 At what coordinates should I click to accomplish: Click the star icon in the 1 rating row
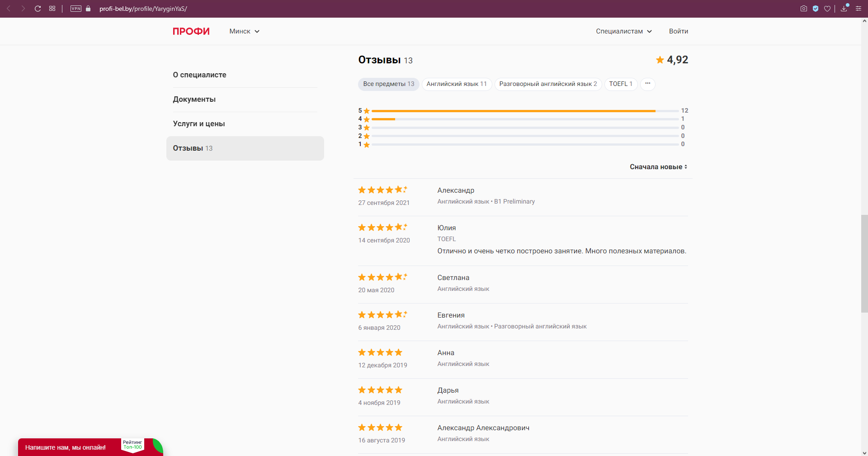[367, 145]
